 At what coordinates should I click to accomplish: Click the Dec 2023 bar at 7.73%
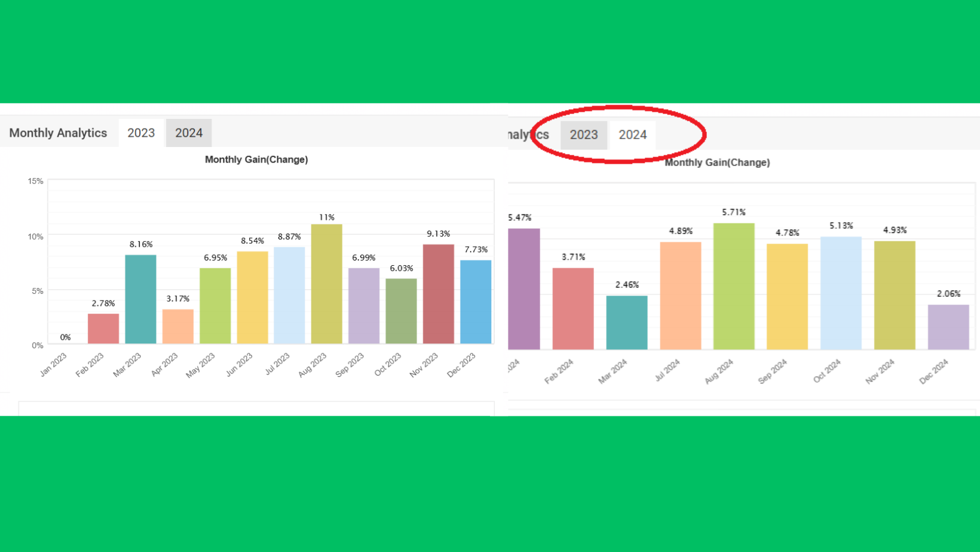pos(476,302)
